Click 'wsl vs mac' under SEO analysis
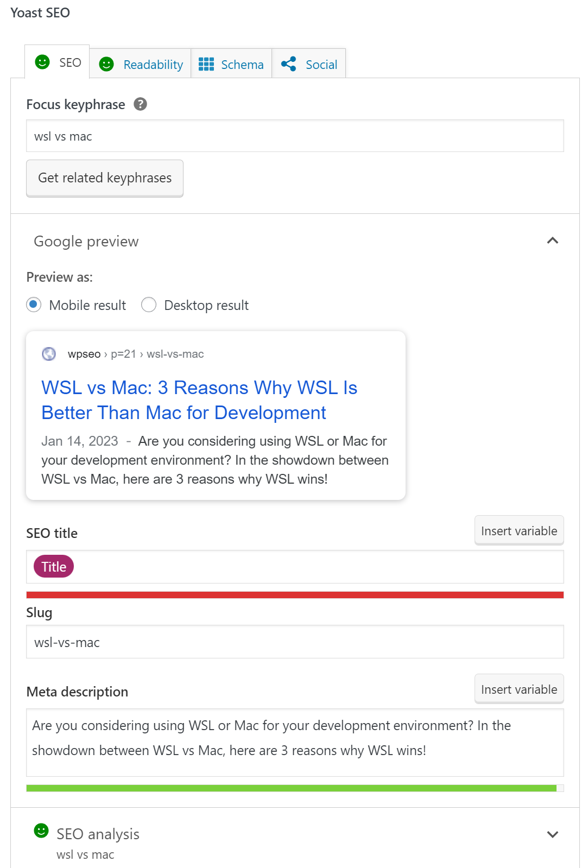 pyautogui.click(x=85, y=854)
